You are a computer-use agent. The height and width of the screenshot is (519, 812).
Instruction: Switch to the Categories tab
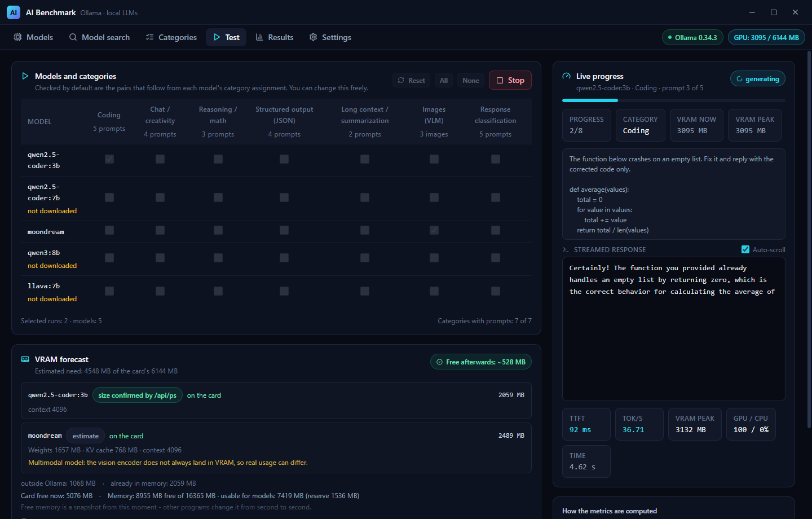click(x=171, y=37)
